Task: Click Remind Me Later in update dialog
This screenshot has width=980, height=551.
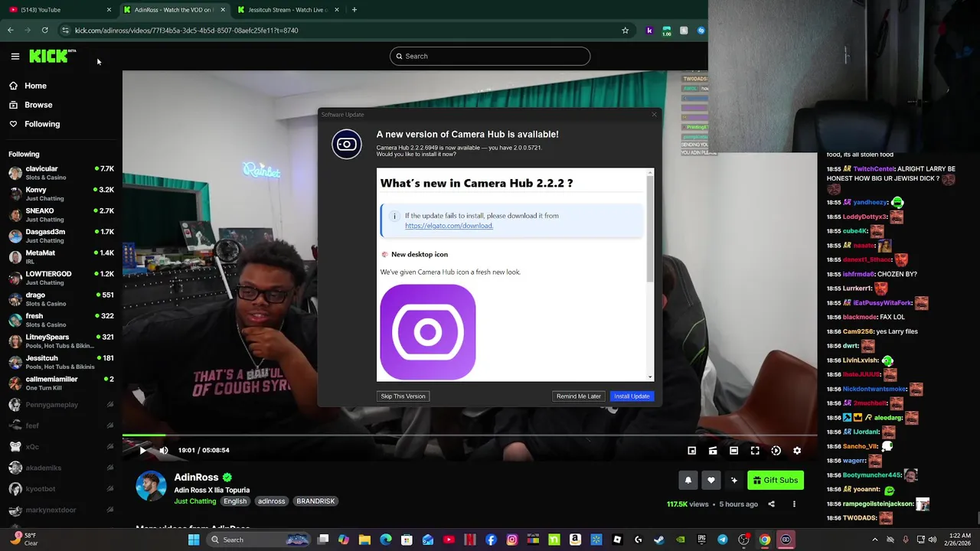Action: click(x=579, y=396)
